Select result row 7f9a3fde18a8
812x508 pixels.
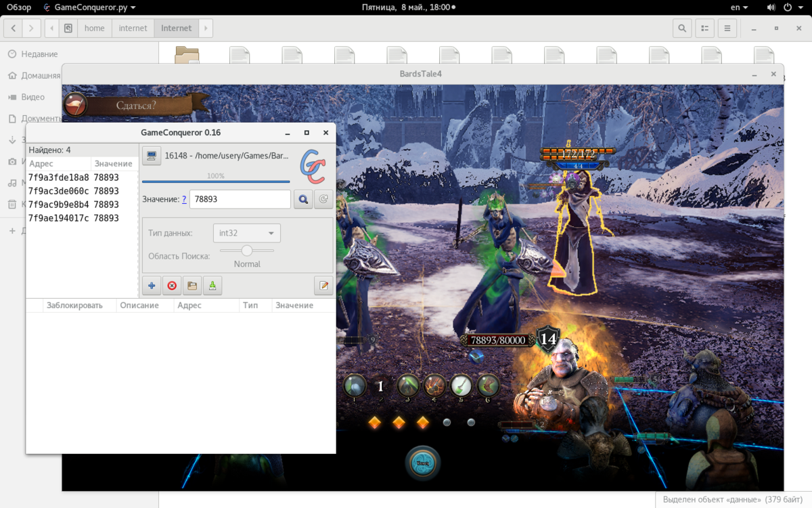tap(82, 177)
